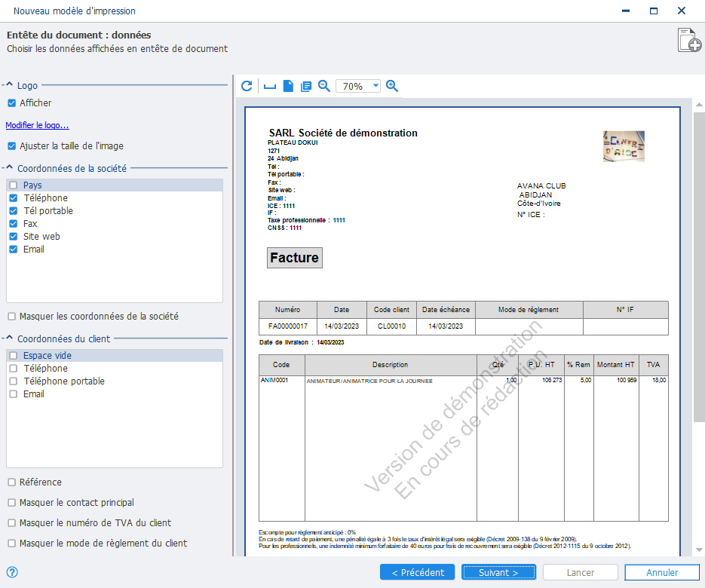This screenshot has height=588, width=705.
Task: Click the company logo image in preview
Action: tap(624, 146)
